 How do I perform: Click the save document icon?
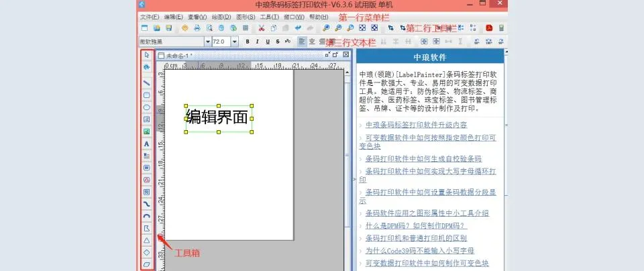pos(168,28)
